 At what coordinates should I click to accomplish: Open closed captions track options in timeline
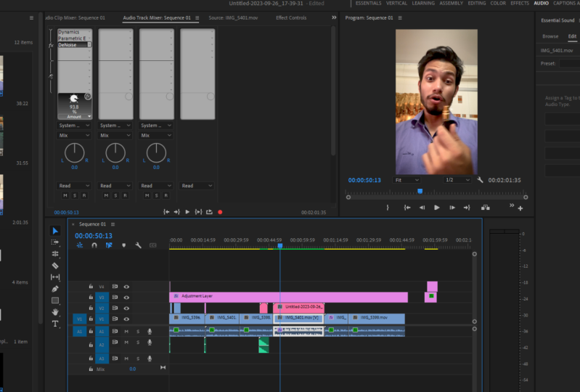[152, 245]
